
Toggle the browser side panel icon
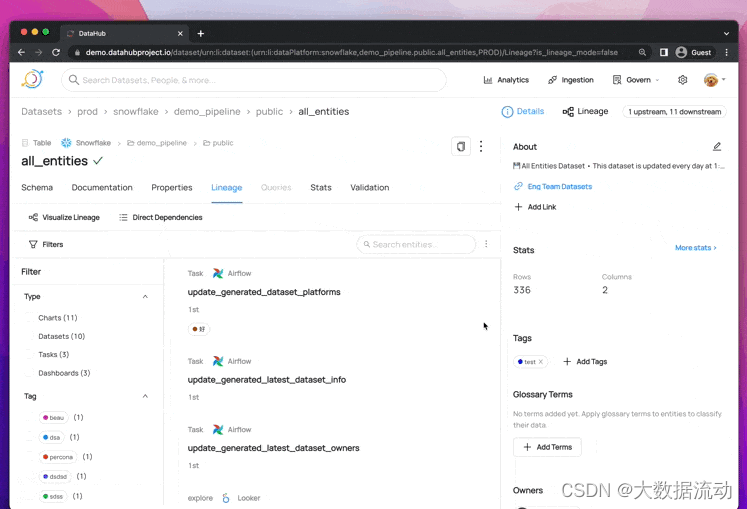(x=664, y=52)
